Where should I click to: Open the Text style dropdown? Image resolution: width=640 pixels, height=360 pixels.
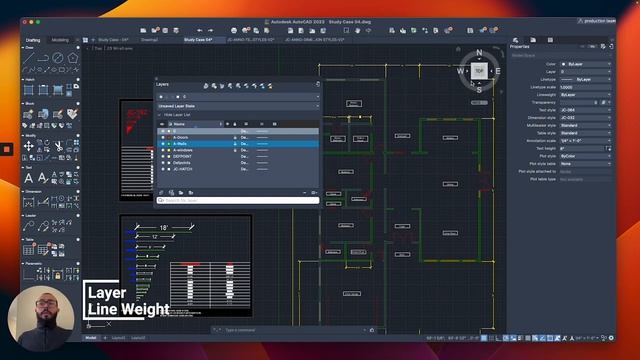pyautogui.click(x=585, y=110)
